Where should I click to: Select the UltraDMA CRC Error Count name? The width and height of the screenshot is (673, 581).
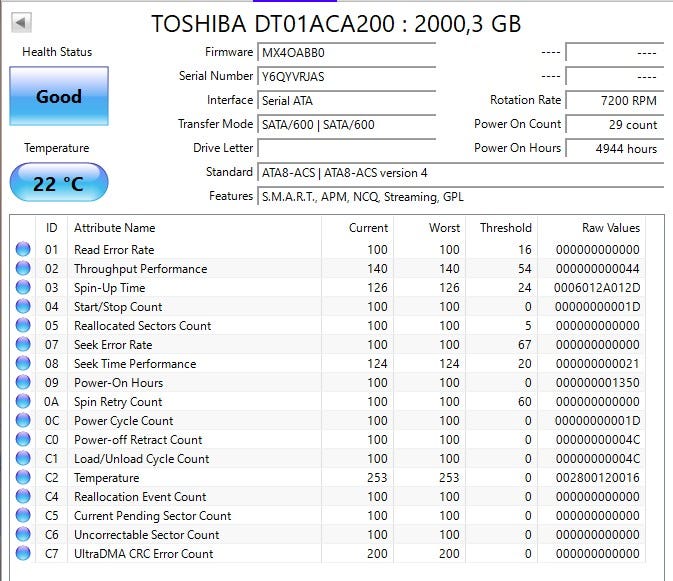[x=143, y=554]
